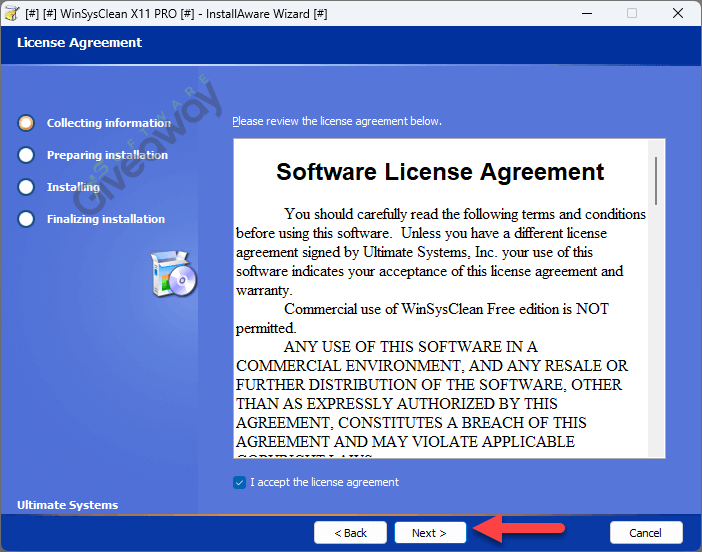Click the Software License Agreement heading
Image resolution: width=702 pixels, height=552 pixels.
click(440, 172)
